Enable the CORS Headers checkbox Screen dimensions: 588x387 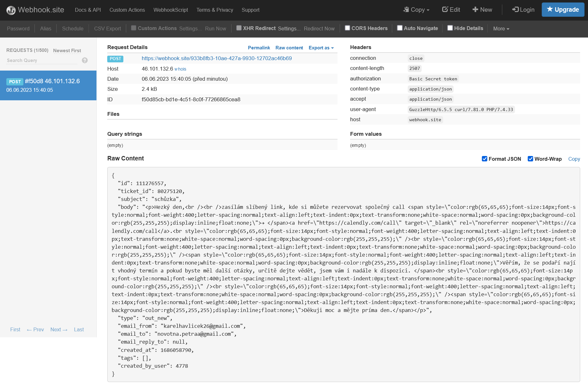coord(347,28)
